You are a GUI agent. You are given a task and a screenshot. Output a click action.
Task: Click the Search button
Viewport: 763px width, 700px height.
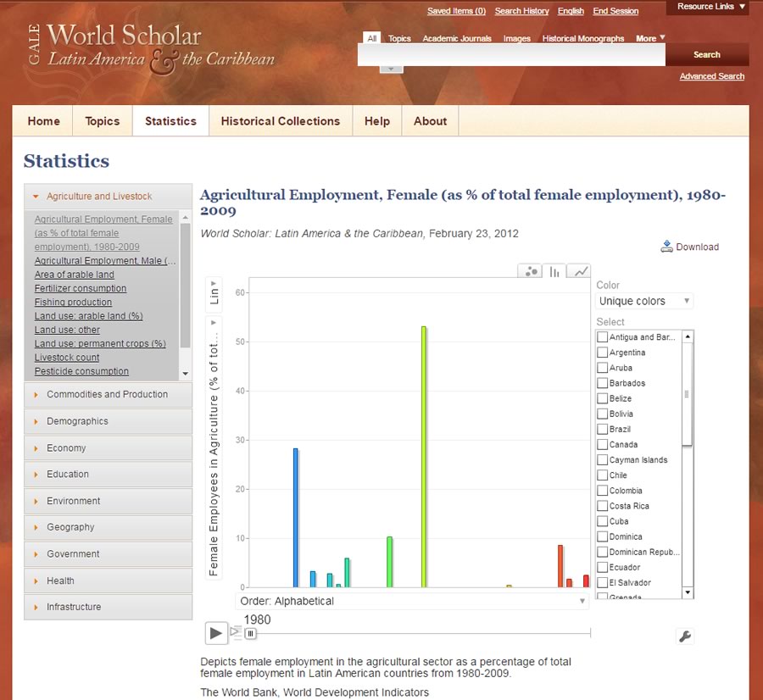[707, 54]
